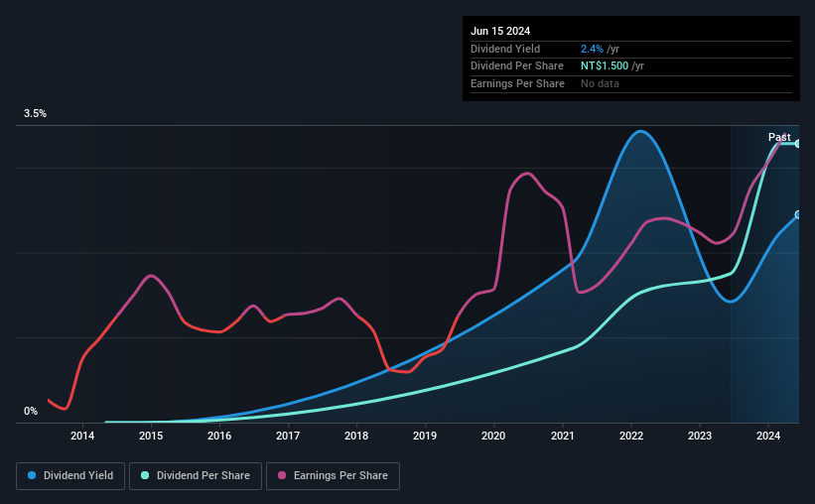Click the pink Earnings Per Share legend dot
815x504 pixels.
point(282,475)
